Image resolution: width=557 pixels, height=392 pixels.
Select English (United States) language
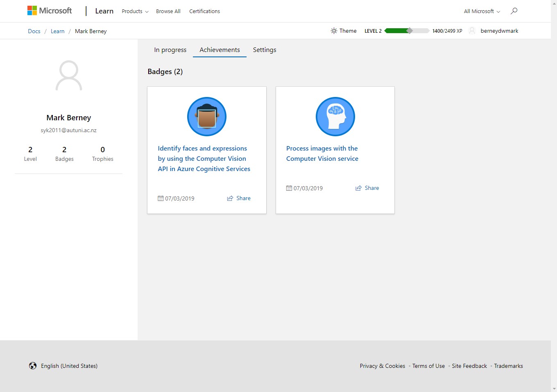click(x=69, y=366)
